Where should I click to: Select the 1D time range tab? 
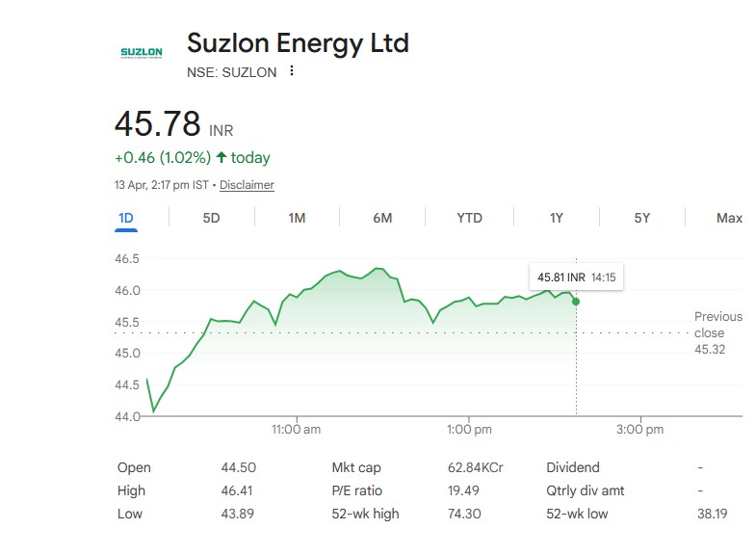pos(125,218)
